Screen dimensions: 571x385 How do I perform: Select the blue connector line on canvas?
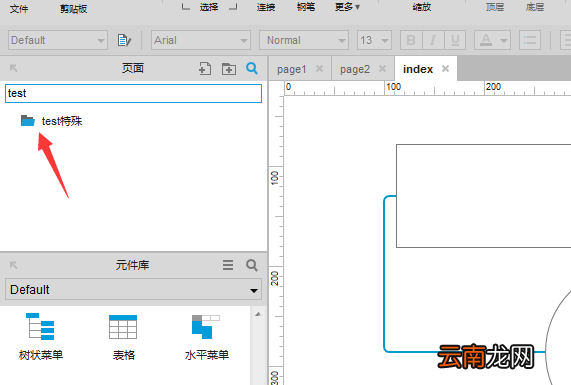384,273
